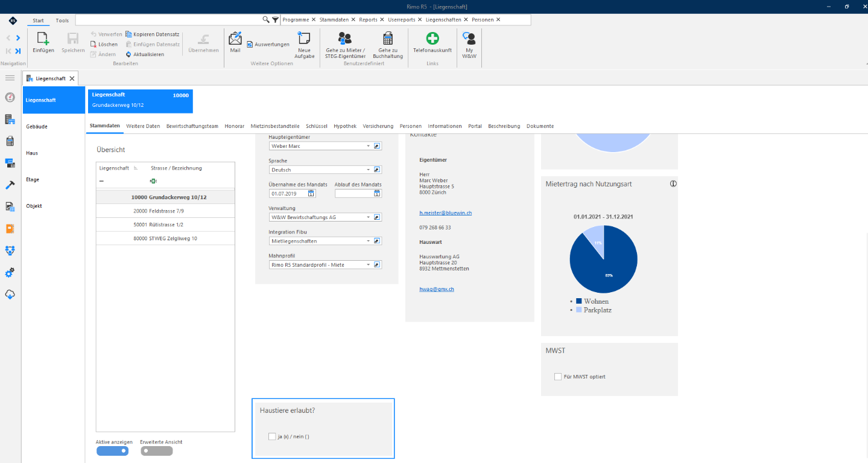Click the My W&W icon
Image resolution: width=868 pixels, height=463 pixels.
coord(469,39)
